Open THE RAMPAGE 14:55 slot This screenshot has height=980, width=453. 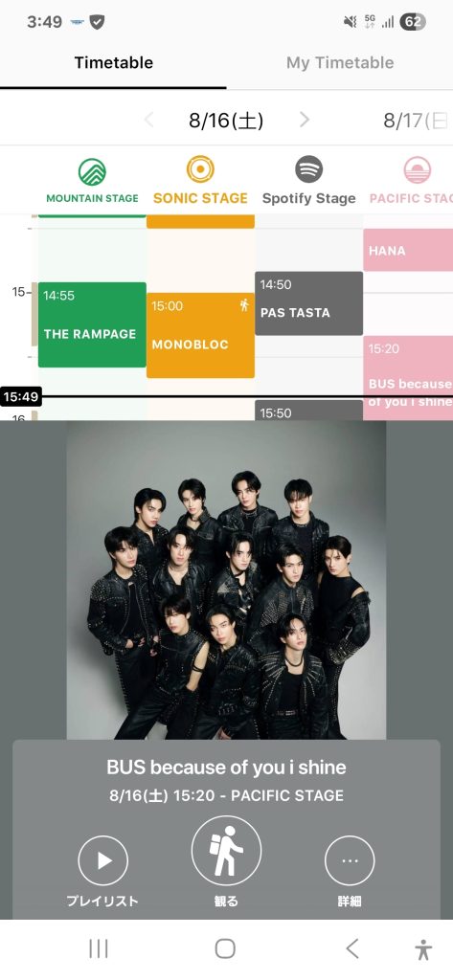click(x=92, y=324)
